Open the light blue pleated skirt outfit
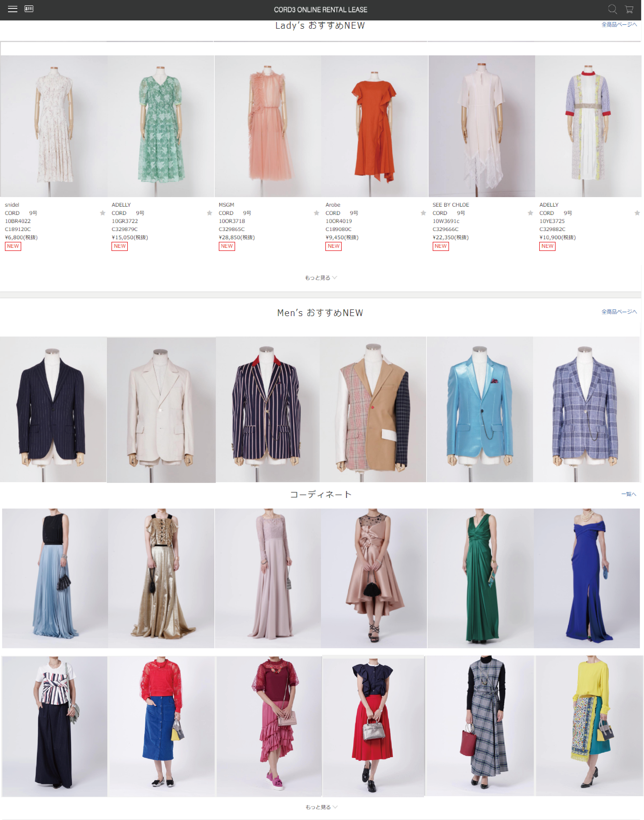 click(x=55, y=578)
